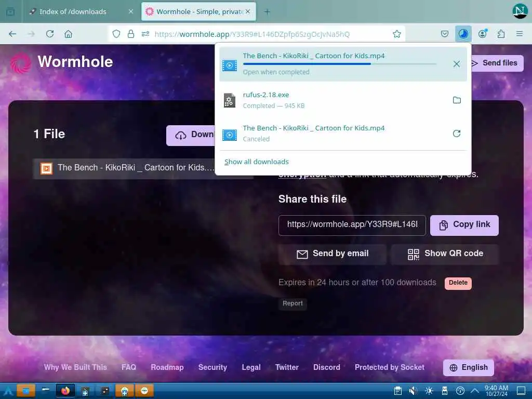This screenshot has height=399, width=532.
Task: Reload the current Wormhole page
Action: click(50, 34)
